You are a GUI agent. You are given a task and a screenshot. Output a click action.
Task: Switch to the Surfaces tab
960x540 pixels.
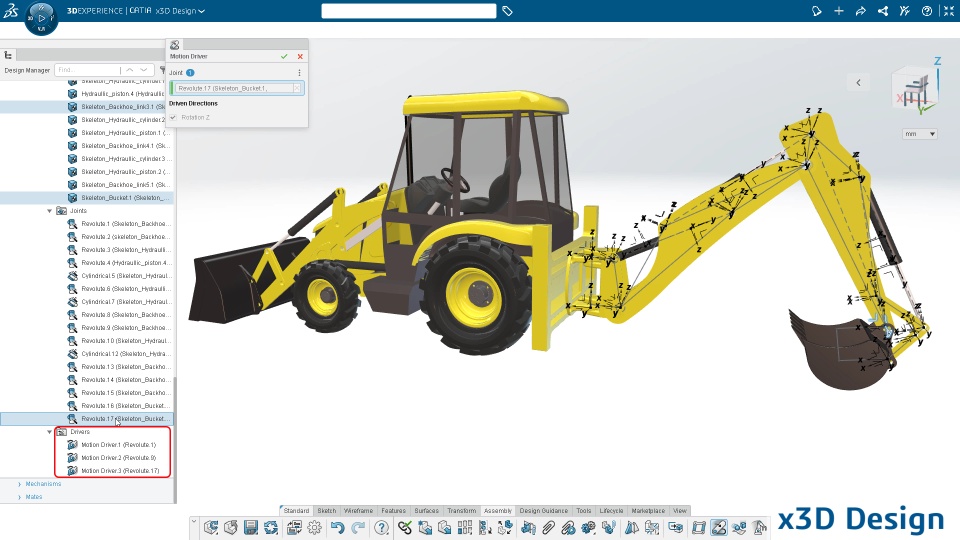[x=426, y=511]
